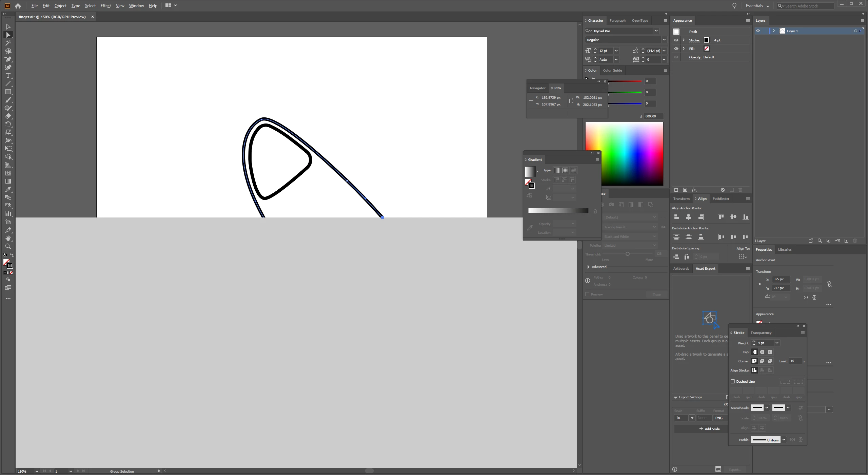Click Horizontal Align Left in Align panel
Screen dimensions: 868x475
[676, 217]
